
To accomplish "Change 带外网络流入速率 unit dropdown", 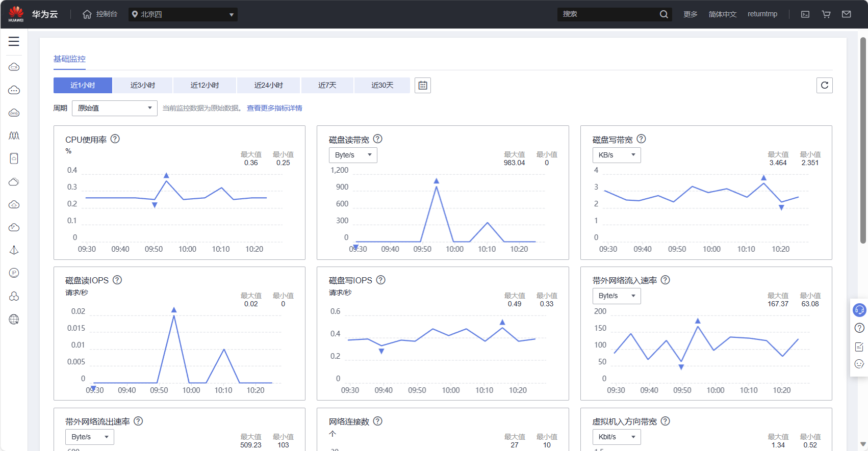I will pos(617,296).
